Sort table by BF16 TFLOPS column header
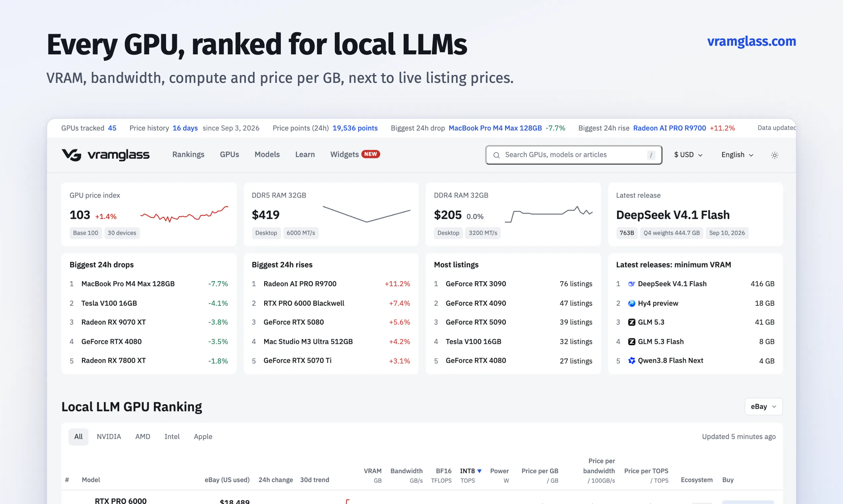The width and height of the screenshot is (843, 504). [441, 475]
